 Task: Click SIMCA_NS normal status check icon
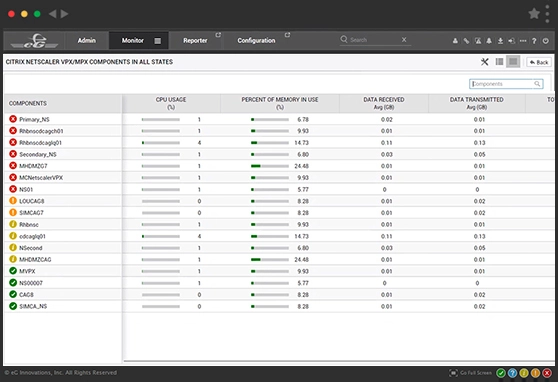point(13,306)
